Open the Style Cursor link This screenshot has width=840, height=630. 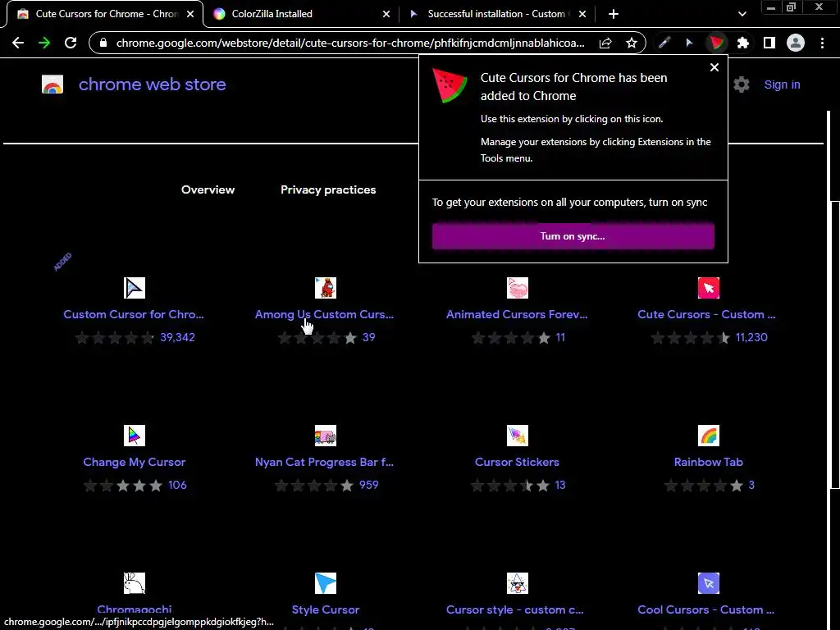coord(325,609)
